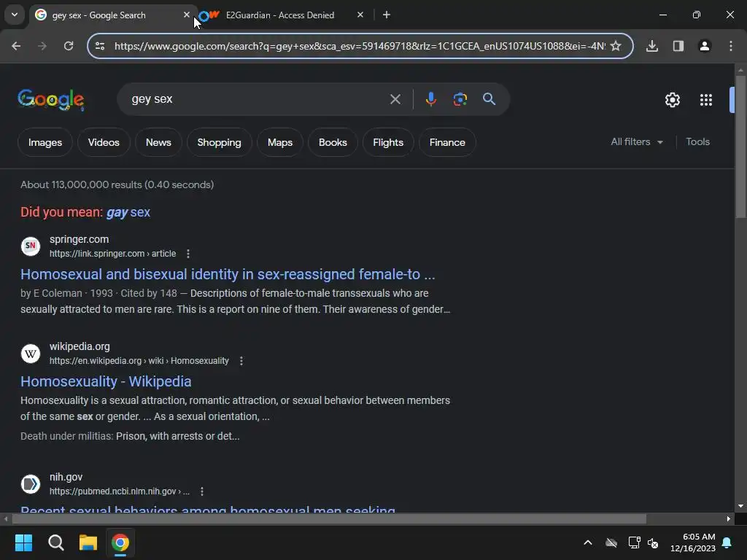
Task: Open site information icon in address bar
Action: point(100,46)
